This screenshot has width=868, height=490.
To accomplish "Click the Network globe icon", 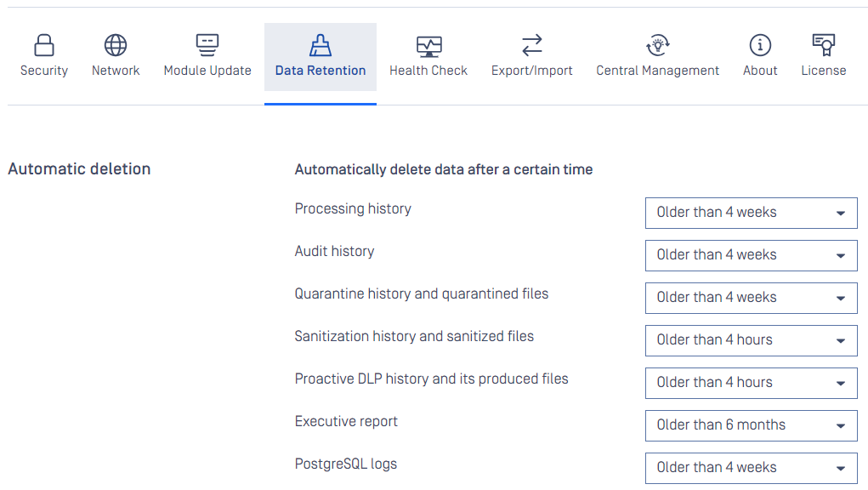I will pos(116,45).
